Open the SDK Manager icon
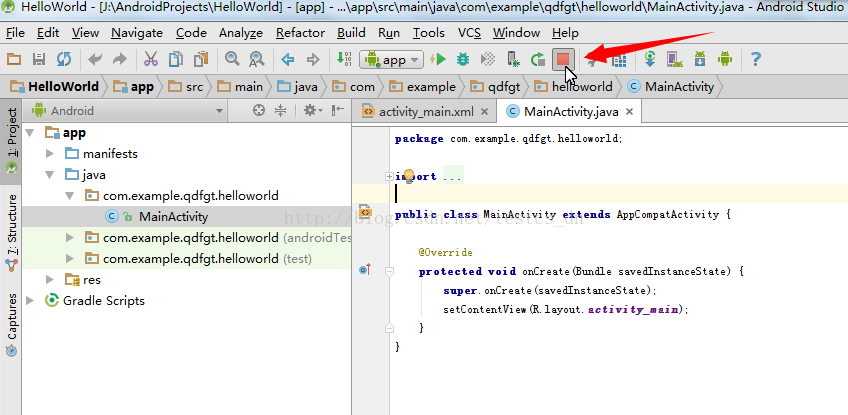848x415 pixels. (700, 60)
